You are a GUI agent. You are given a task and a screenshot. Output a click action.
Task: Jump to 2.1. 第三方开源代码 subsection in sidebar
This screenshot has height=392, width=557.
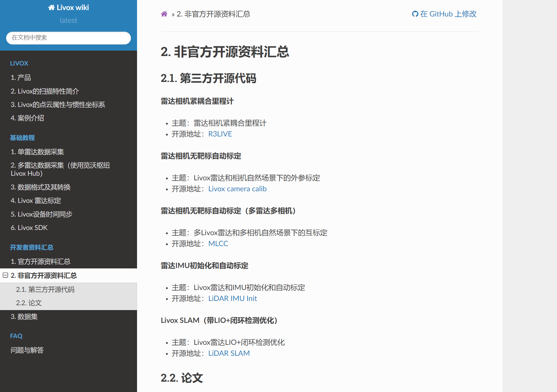(69, 289)
